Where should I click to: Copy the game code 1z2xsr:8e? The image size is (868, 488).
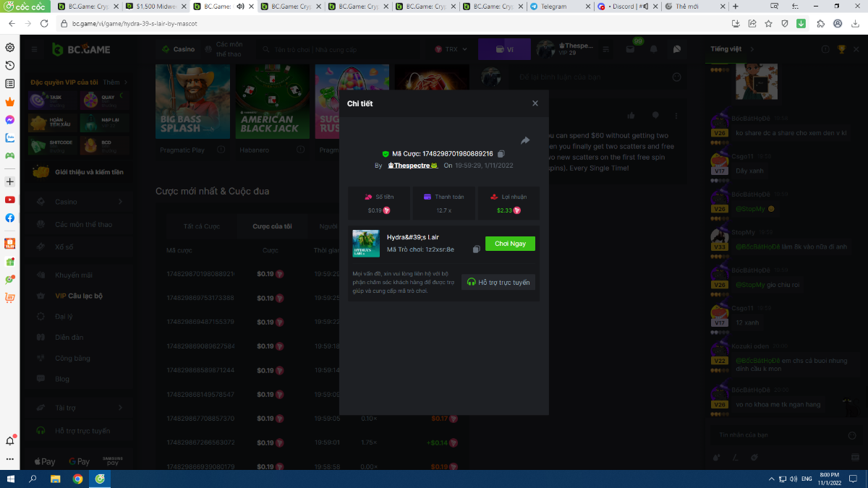pos(476,249)
